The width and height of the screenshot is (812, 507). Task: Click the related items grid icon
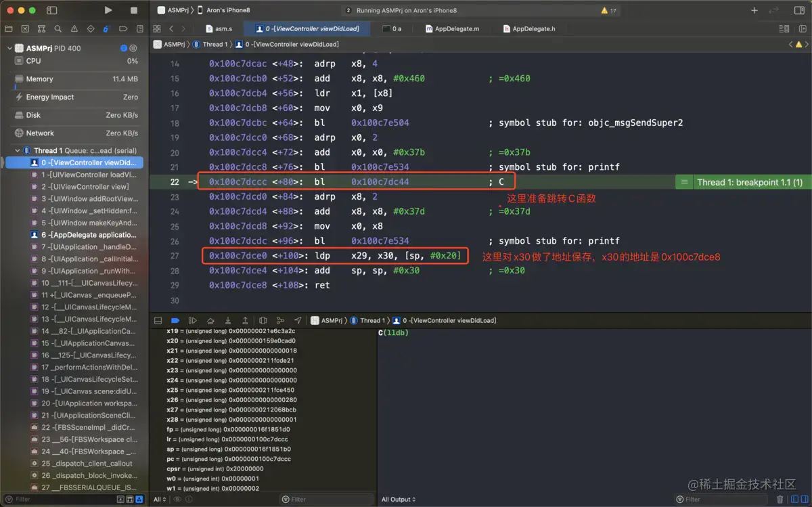click(x=157, y=29)
